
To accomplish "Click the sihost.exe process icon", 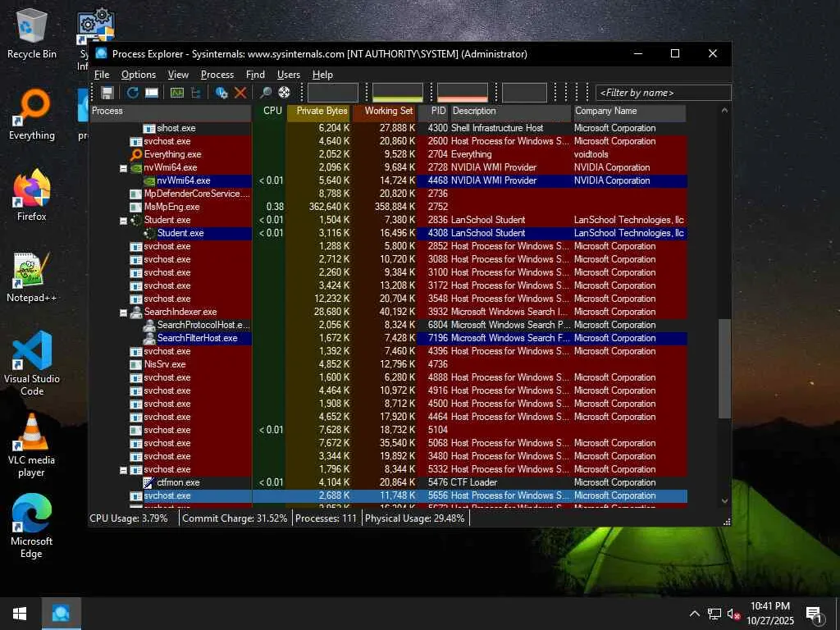I will [x=149, y=129].
